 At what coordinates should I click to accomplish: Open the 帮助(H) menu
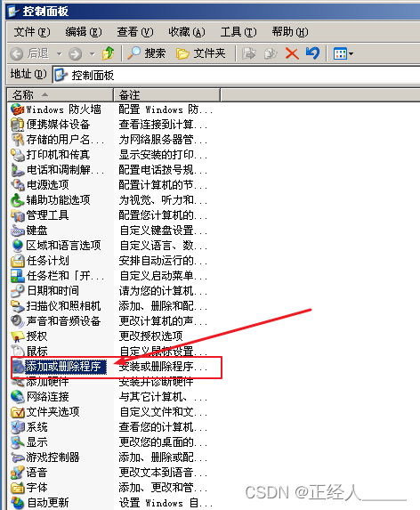coord(290,32)
